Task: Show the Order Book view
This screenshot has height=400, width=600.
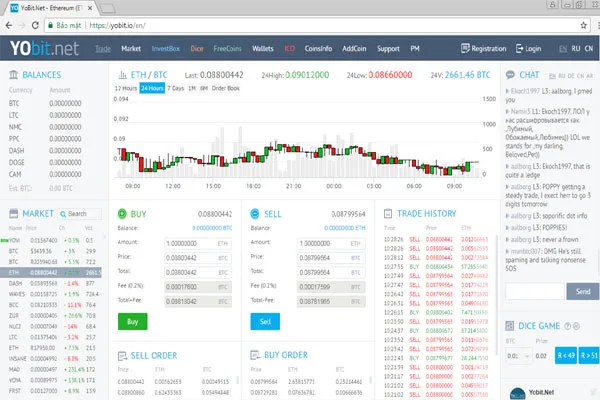Action: (226, 88)
